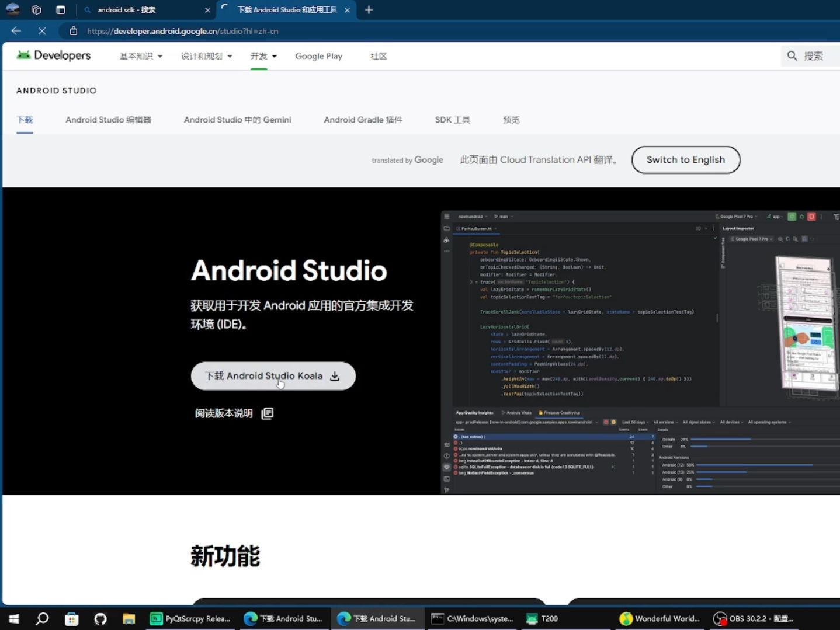
Task: Switch to PyQtScrcpy Release taskbar window
Action: pos(190,619)
